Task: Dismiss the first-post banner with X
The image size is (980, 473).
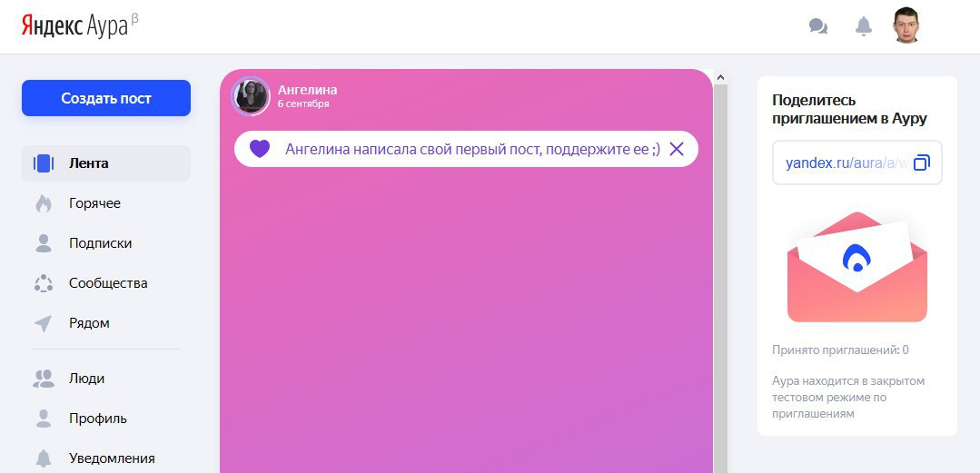Action: [677, 149]
